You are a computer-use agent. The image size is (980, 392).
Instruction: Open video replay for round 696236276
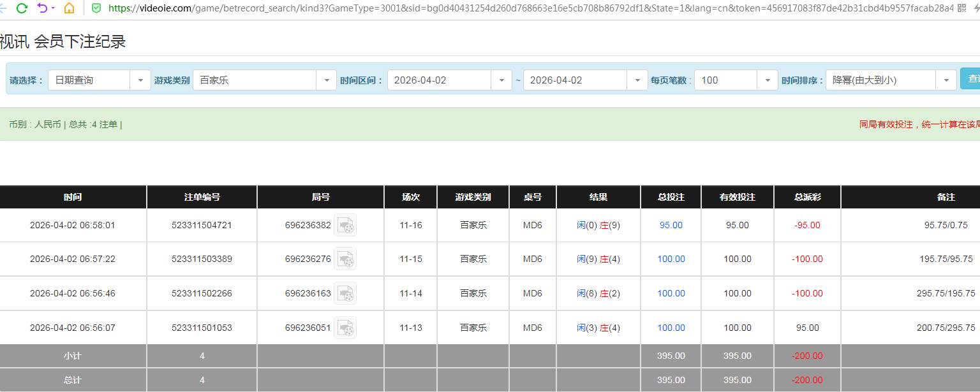tap(345, 259)
